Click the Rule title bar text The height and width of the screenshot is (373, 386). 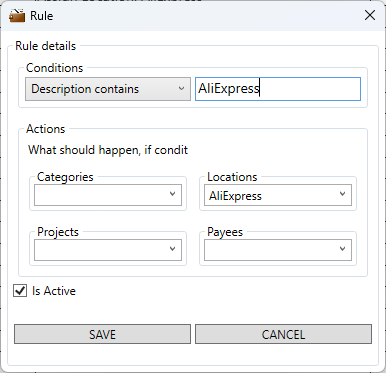42,16
